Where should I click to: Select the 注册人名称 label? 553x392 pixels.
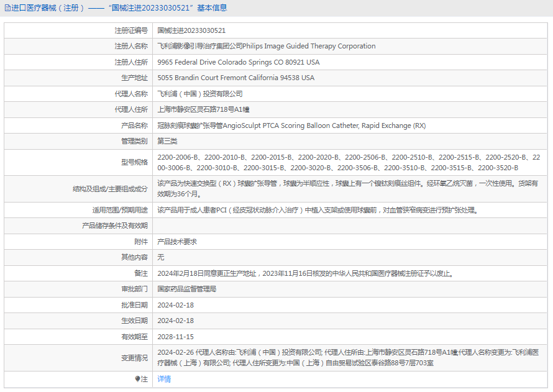click(131, 46)
